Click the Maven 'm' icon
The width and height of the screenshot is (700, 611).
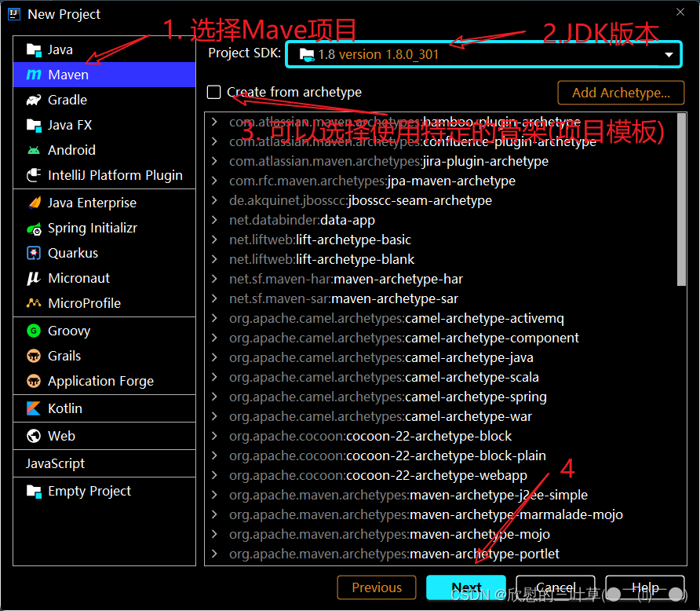click(34, 75)
